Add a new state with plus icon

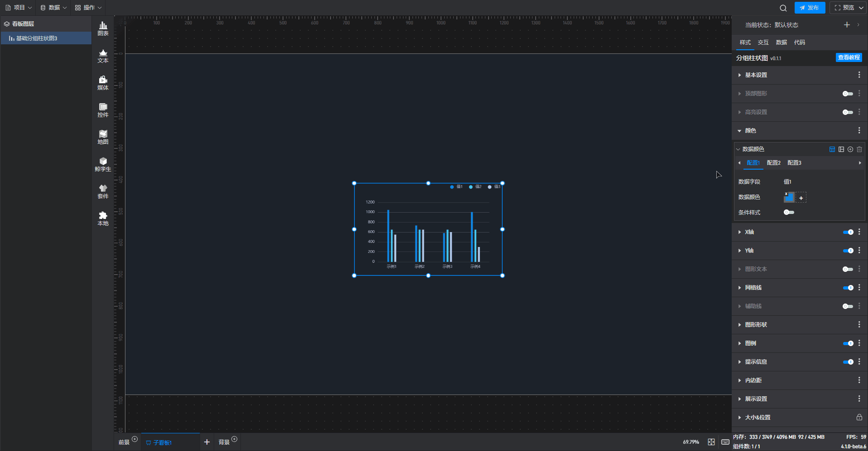[x=847, y=25]
